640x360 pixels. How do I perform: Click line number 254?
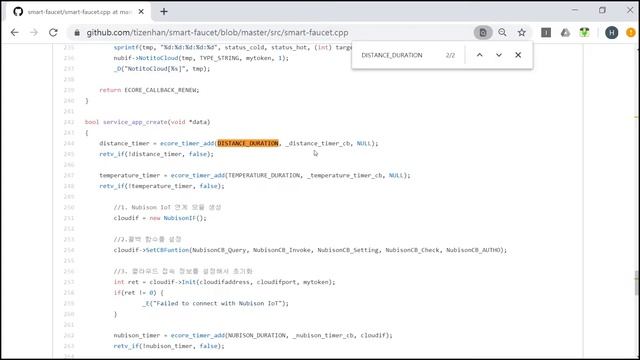pyautogui.click(x=69, y=250)
